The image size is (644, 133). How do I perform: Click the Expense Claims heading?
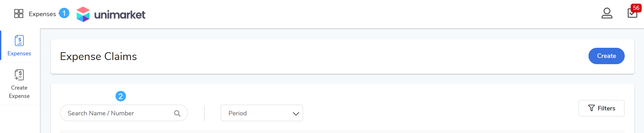click(x=98, y=56)
